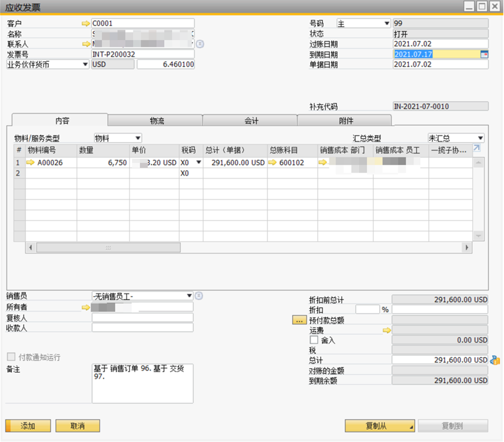
Task: Click the Copy To button
Action: [453, 426]
